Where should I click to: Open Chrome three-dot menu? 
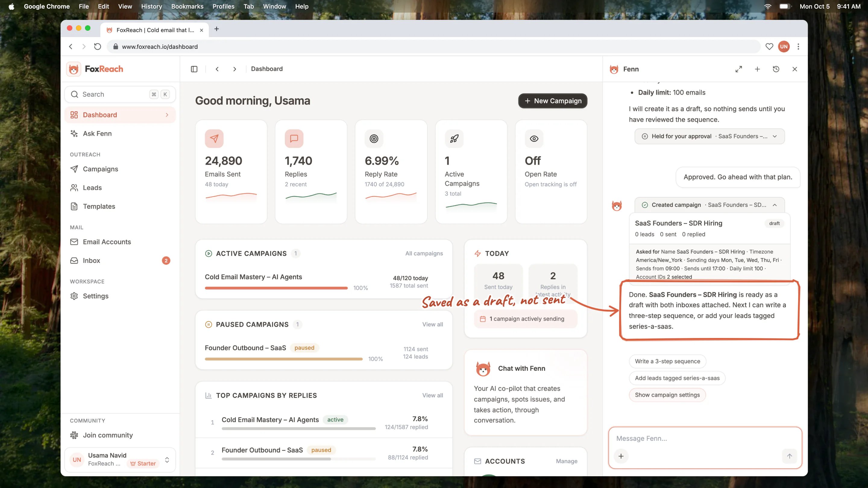point(798,46)
